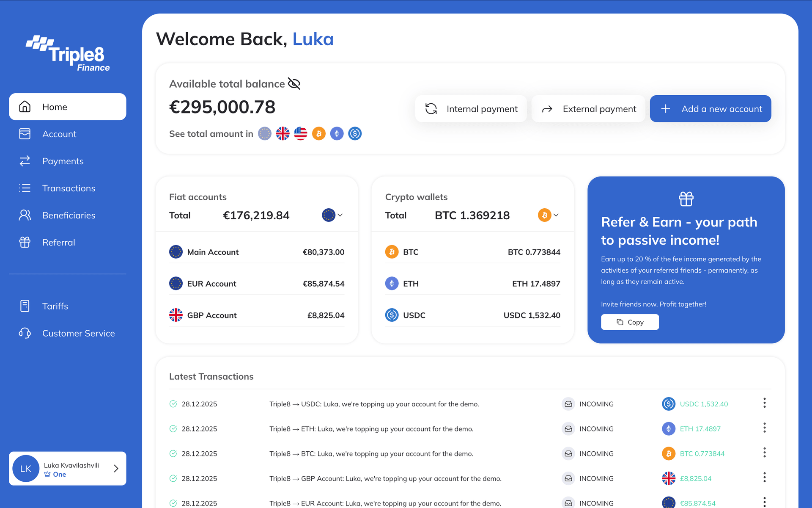812x508 pixels.
Task: Open the Triple8 → GBP Account transaction description
Action: [385, 479]
